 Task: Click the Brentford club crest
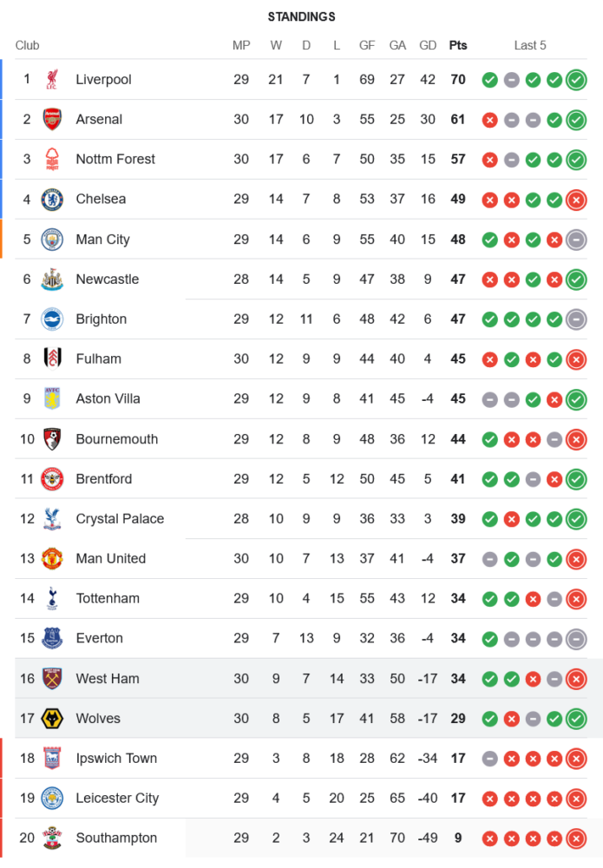point(53,479)
